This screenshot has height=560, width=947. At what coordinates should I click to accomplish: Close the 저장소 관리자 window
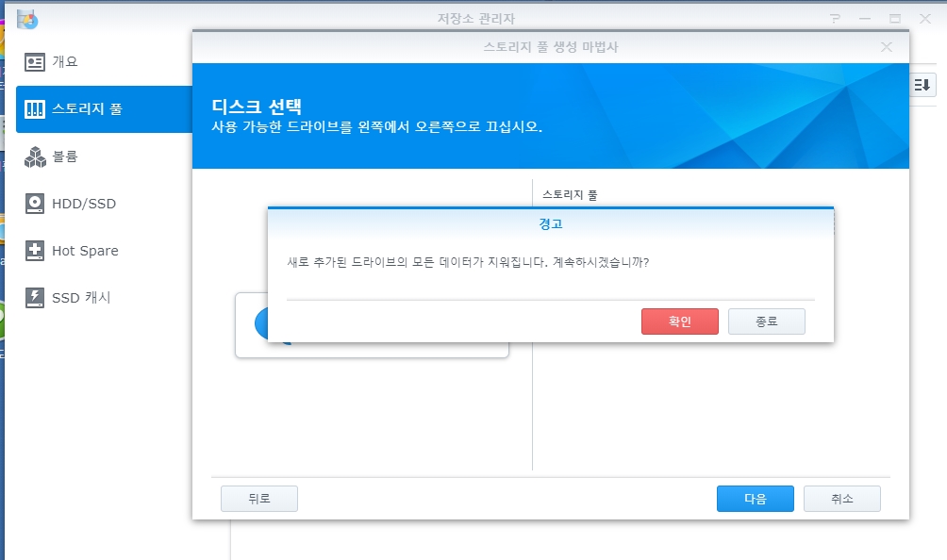tap(925, 19)
